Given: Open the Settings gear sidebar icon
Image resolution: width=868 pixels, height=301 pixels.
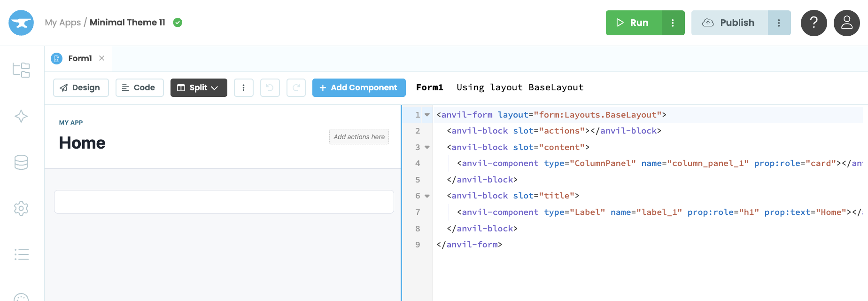Looking at the screenshot, I should tap(21, 208).
